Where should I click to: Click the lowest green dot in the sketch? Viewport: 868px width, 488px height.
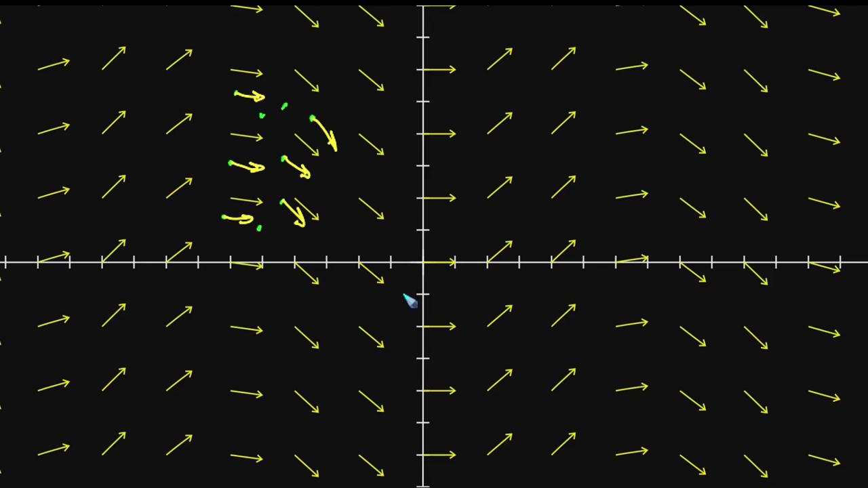(x=259, y=228)
